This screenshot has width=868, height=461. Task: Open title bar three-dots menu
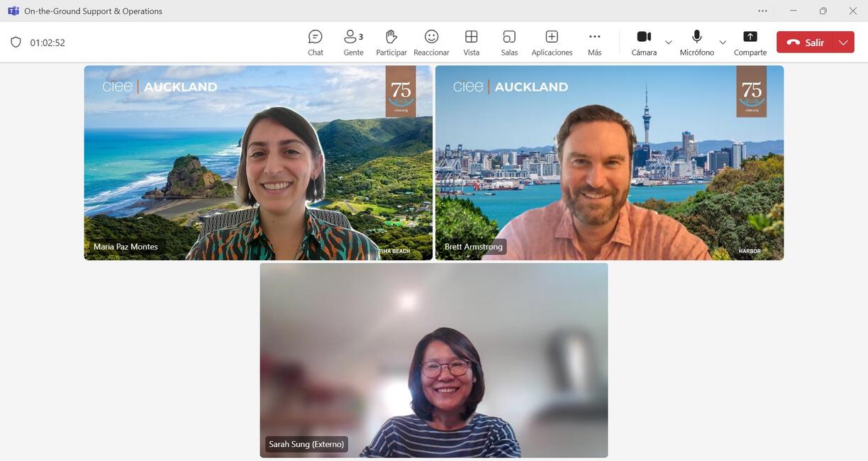[x=762, y=11]
